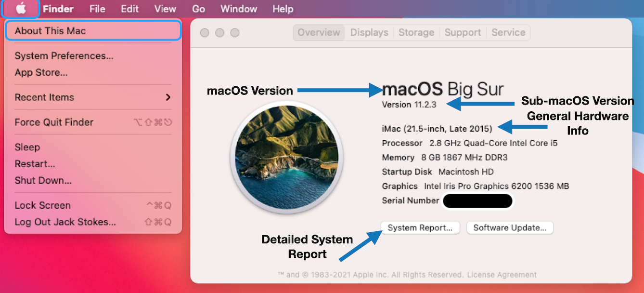Choose Lock Screen
The image size is (644, 293).
pyautogui.click(x=93, y=205)
